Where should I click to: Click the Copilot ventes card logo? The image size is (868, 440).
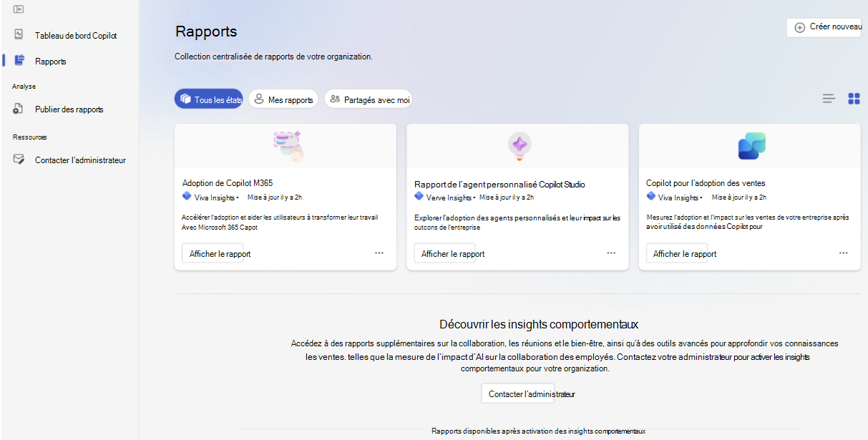751,146
